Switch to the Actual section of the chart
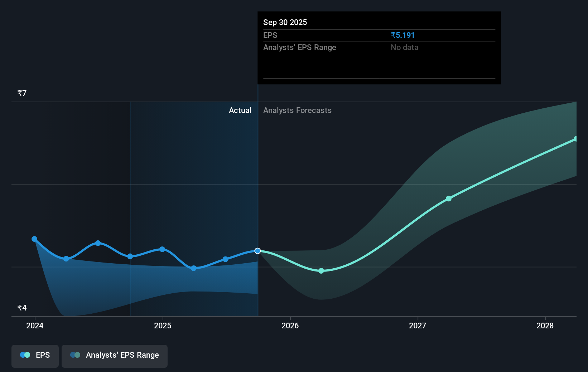 point(240,111)
